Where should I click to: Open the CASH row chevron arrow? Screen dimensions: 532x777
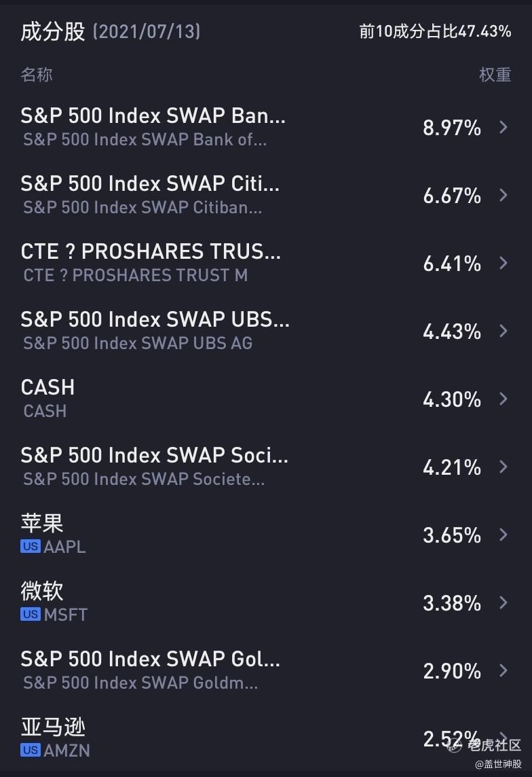503,399
